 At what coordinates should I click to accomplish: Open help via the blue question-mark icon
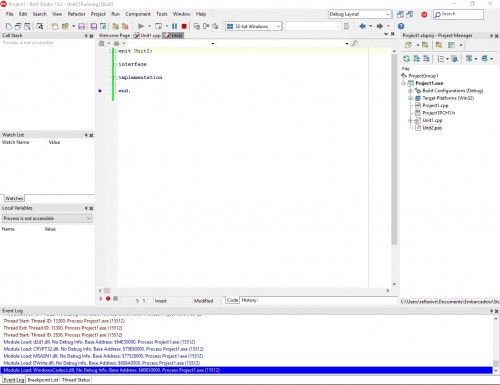(x=401, y=26)
